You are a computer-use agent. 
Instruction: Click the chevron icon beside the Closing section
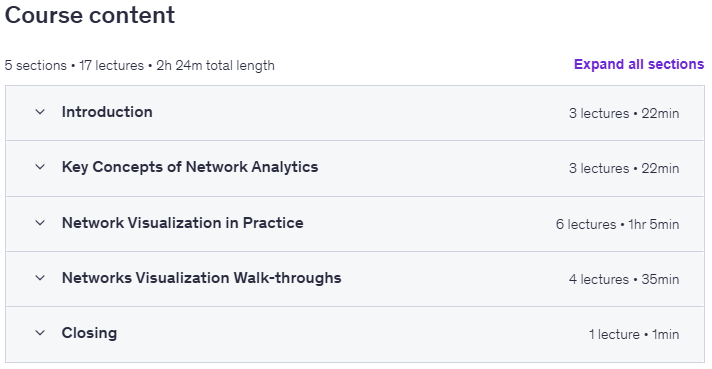tap(40, 333)
